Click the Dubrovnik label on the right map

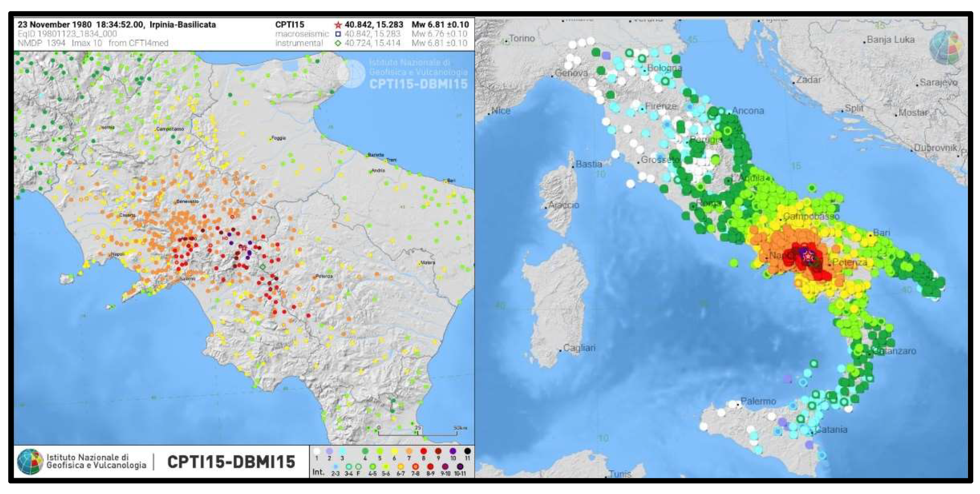point(935,148)
